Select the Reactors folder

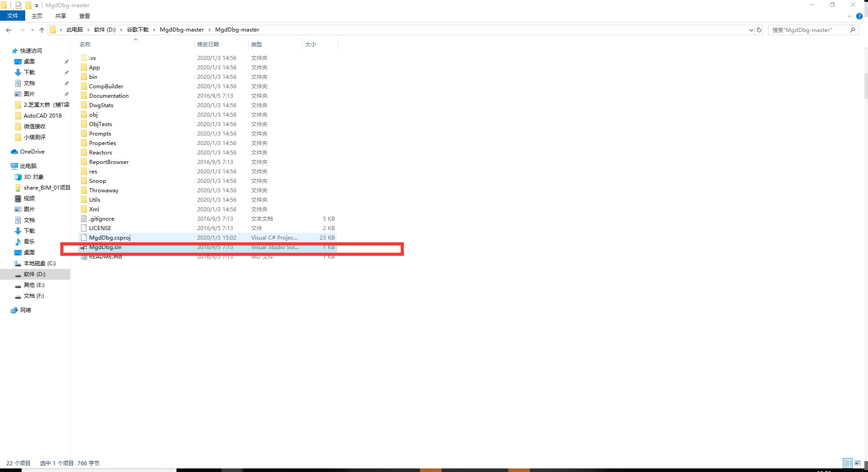pyautogui.click(x=208, y=152)
